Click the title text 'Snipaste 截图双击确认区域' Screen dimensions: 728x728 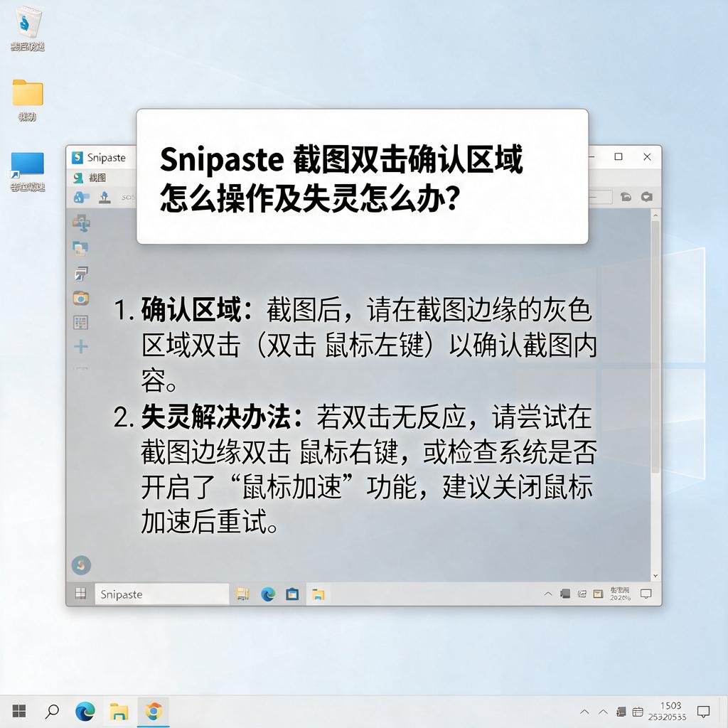tap(341, 159)
